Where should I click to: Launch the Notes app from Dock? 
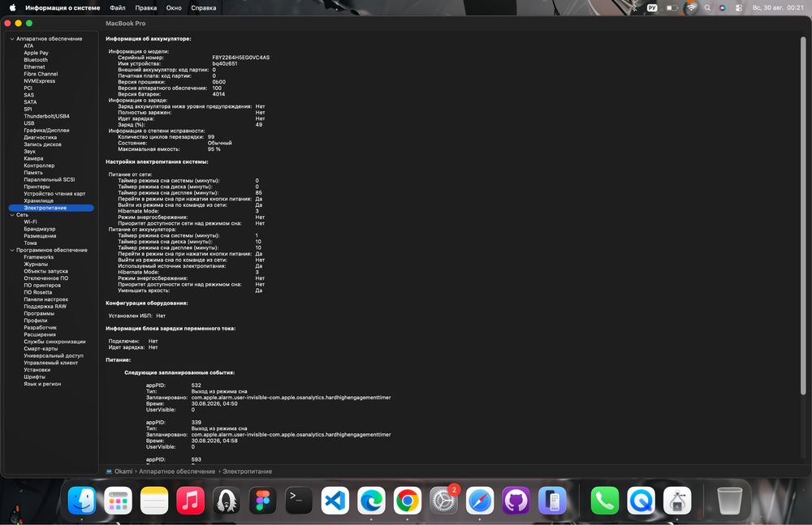click(x=154, y=501)
